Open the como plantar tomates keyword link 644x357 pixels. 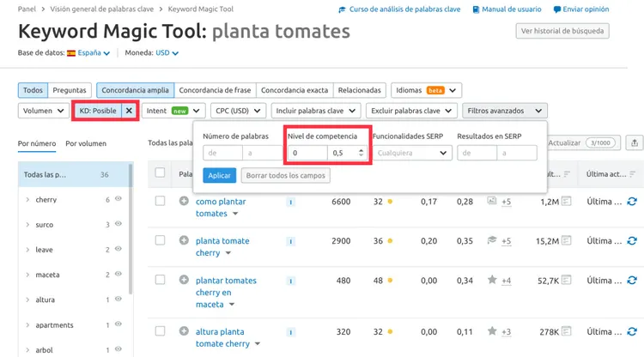point(221,208)
